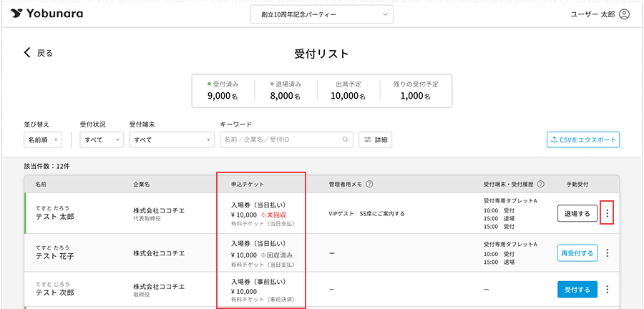Click help icon next to 管理者用メモ

pyautogui.click(x=369, y=185)
